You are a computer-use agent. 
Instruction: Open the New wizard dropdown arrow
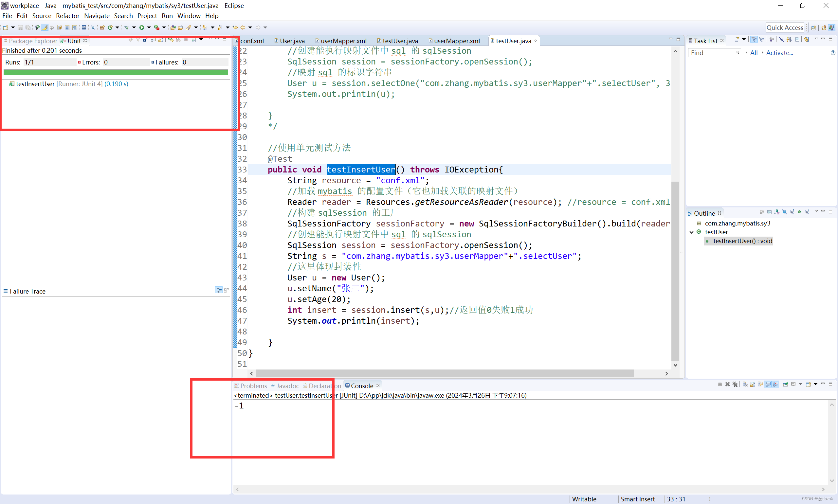pyautogui.click(x=13, y=27)
